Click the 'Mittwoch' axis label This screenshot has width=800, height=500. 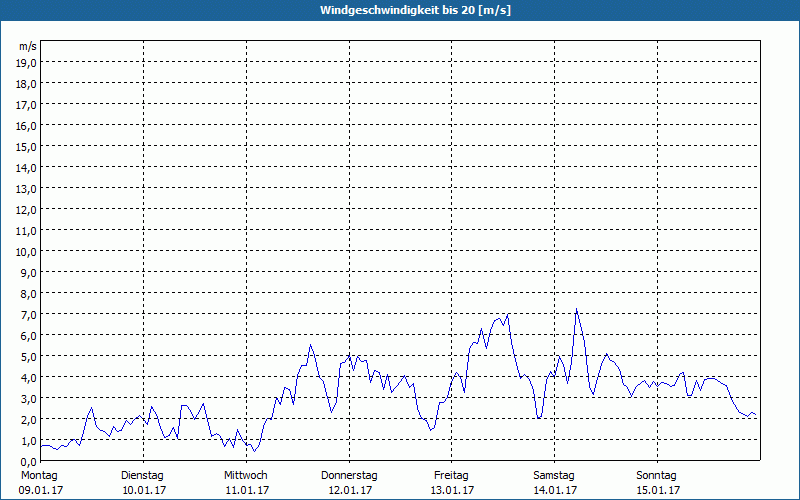click(x=246, y=475)
